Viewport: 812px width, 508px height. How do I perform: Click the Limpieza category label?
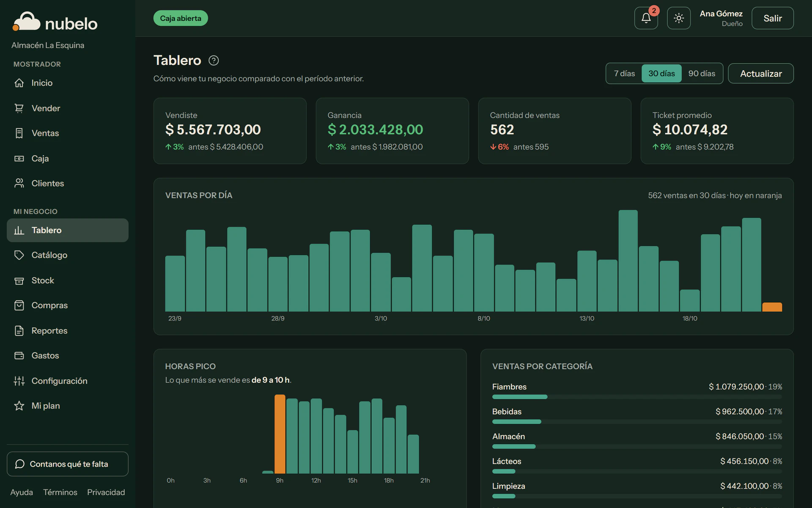pos(509,486)
